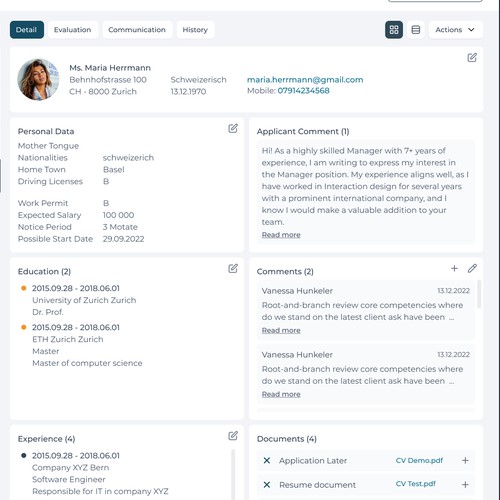Read more of first Vanessa Hunkeler comment
The height and width of the screenshot is (500, 500).
coord(281,330)
